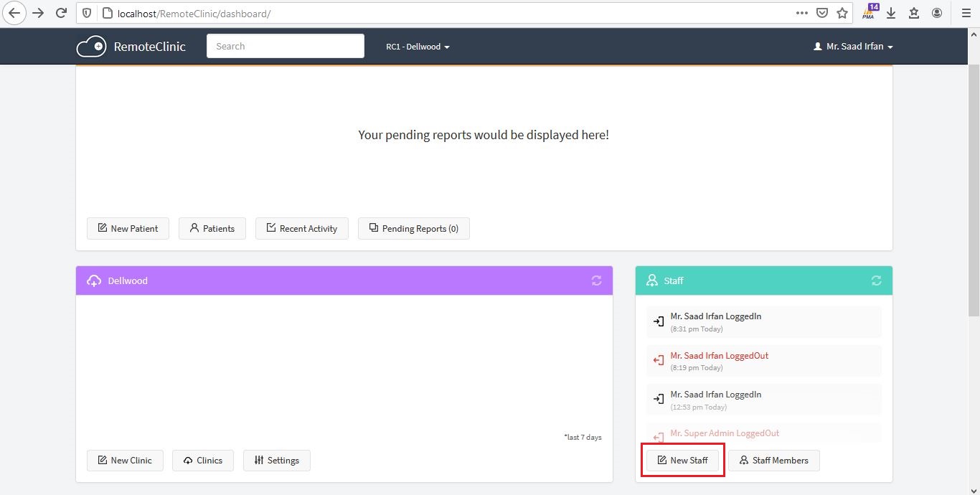
Task: Open the PMA extension icon
Action: pyautogui.click(x=871, y=12)
